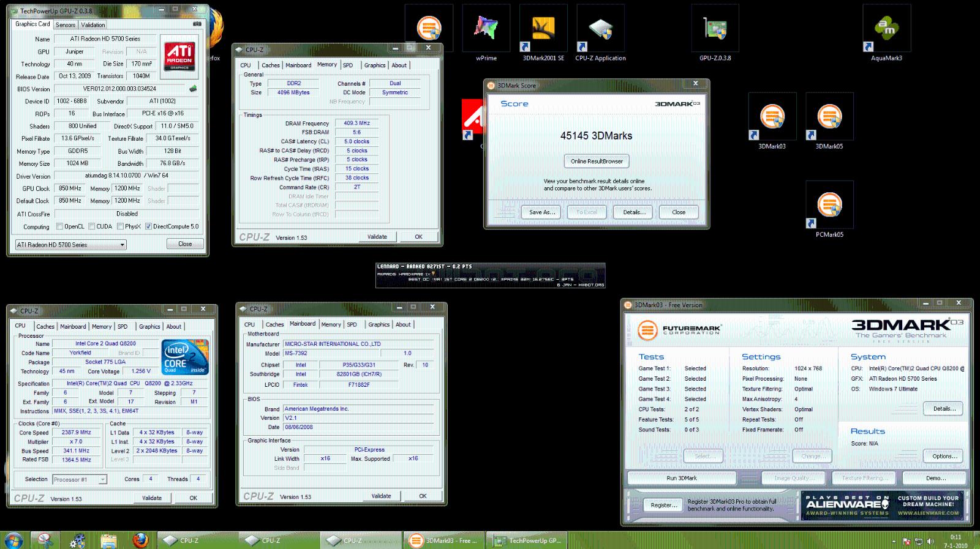Click the DRAM Frequency value '409.3 MHz'
The image size is (980, 549).
356,123
